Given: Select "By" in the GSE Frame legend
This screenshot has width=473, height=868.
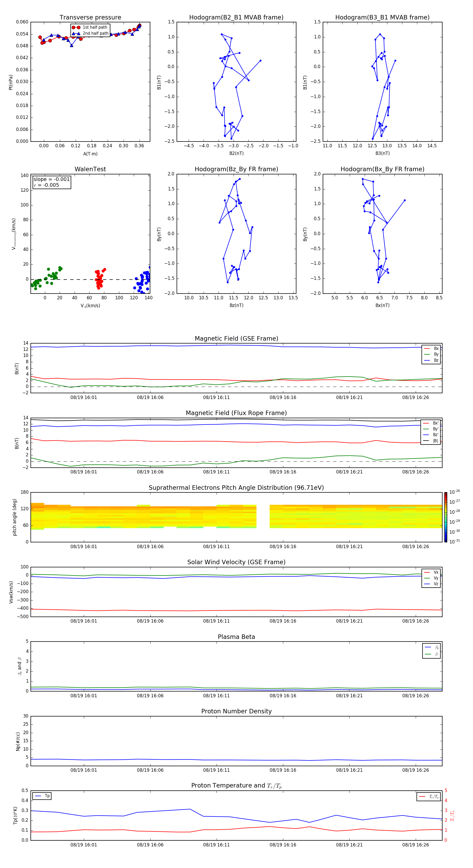Looking at the screenshot, I should pyautogui.click(x=431, y=354).
